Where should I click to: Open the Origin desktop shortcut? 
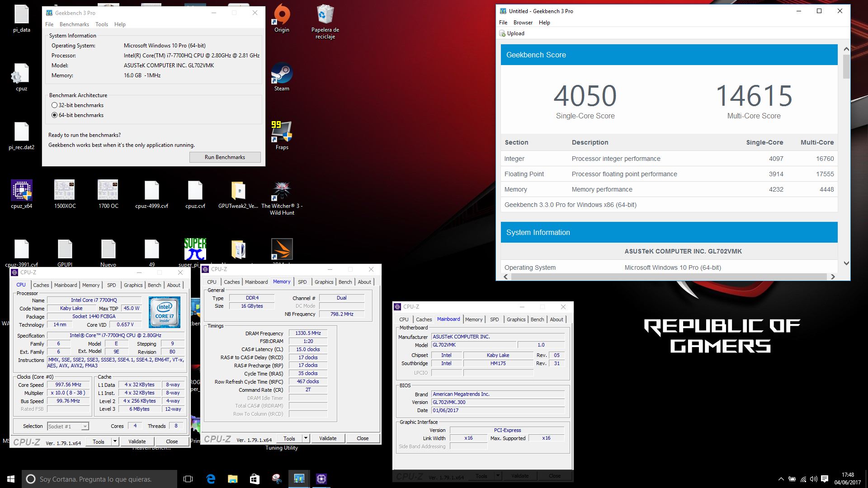[282, 18]
